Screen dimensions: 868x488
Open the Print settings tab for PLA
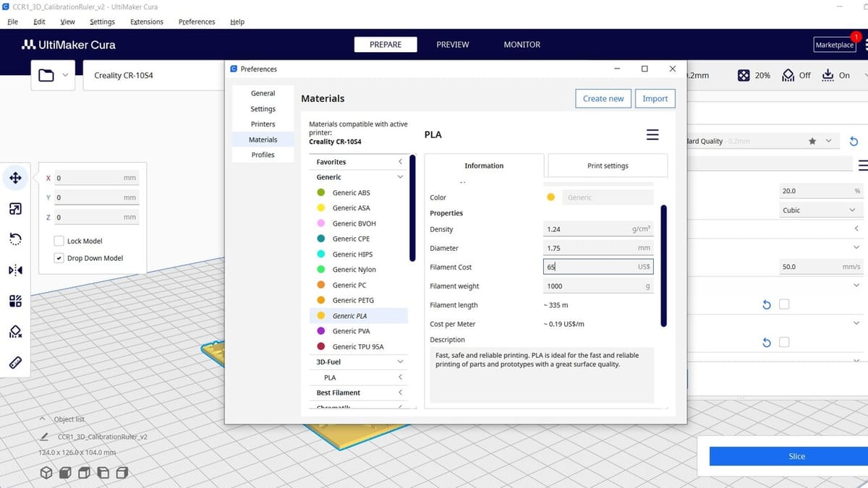pos(608,166)
